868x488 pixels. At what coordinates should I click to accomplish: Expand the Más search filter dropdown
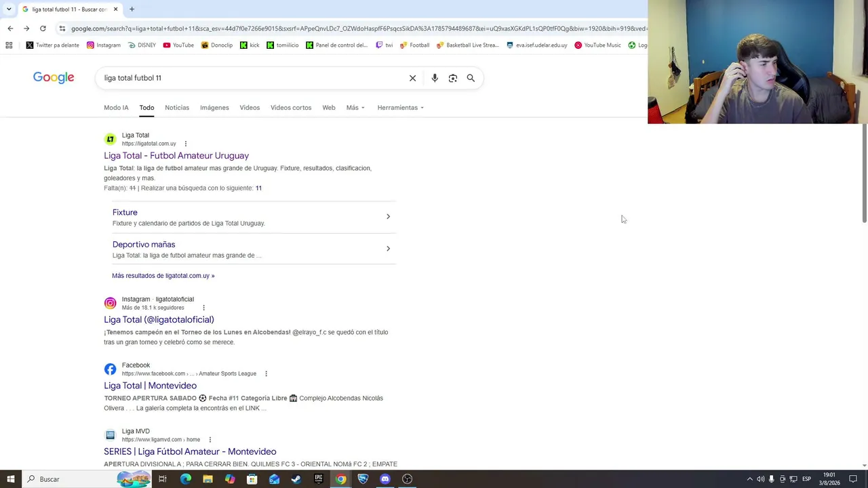355,108
